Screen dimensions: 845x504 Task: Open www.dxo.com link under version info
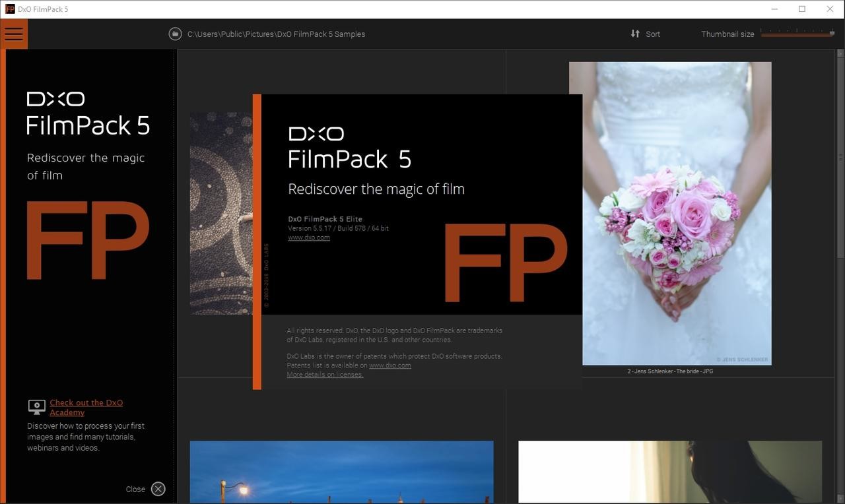pos(309,237)
